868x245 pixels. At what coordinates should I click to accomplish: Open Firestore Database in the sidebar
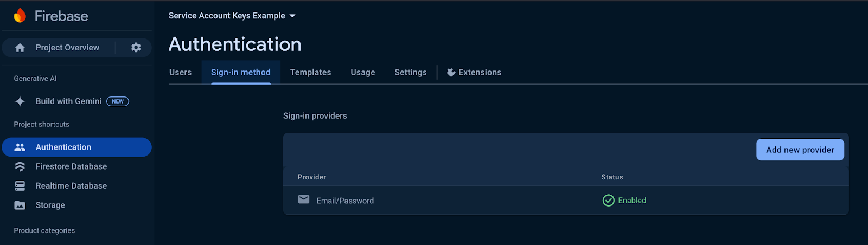(x=71, y=166)
